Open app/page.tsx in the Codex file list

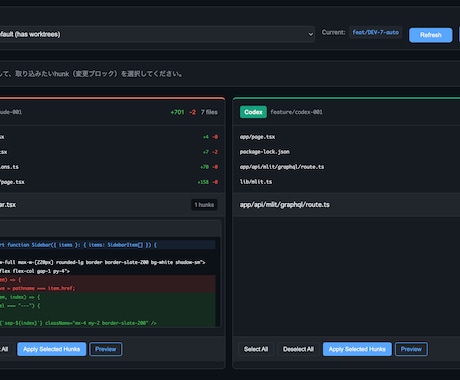pyautogui.click(x=257, y=137)
